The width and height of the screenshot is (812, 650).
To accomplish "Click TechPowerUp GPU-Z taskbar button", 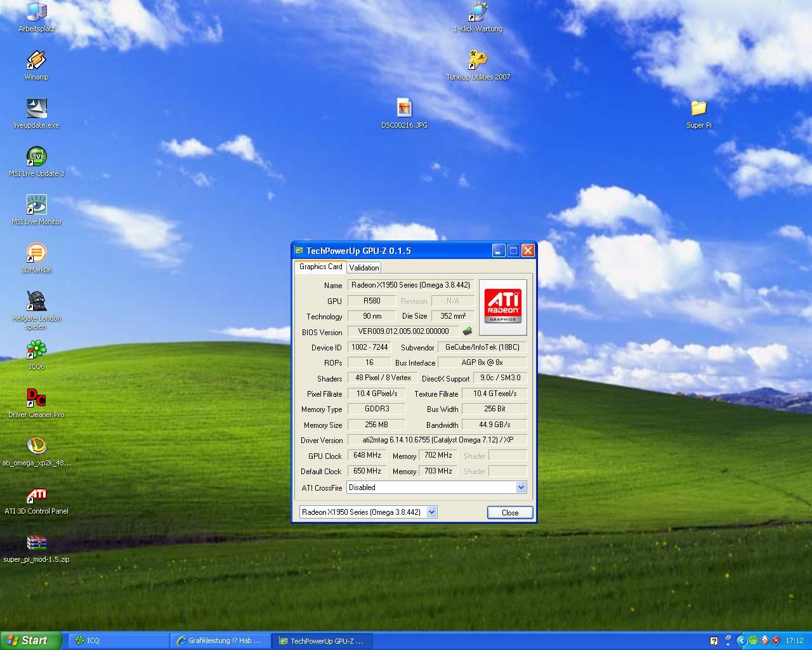I will [322, 640].
